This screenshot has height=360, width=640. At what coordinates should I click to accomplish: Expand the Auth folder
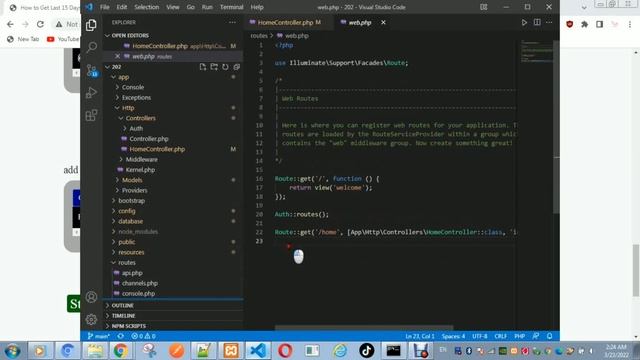point(136,129)
